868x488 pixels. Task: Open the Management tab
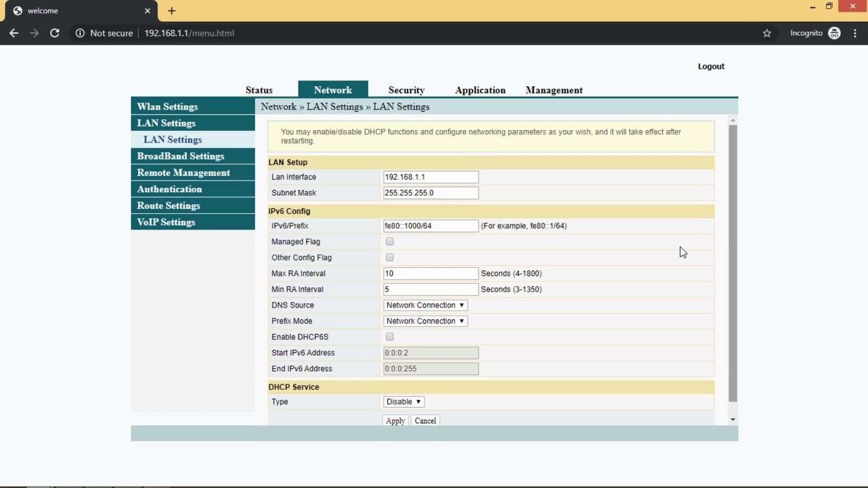click(554, 90)
